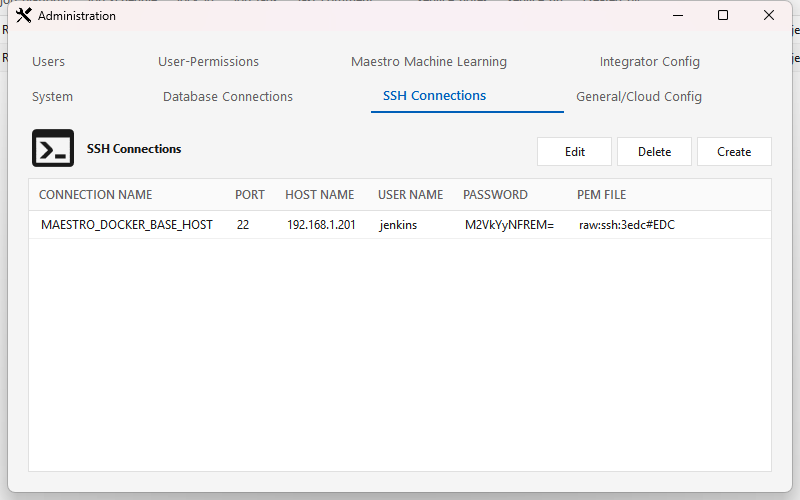Click the Create button
The height and width of the screenshot is (500, 800).
point(734,152)
